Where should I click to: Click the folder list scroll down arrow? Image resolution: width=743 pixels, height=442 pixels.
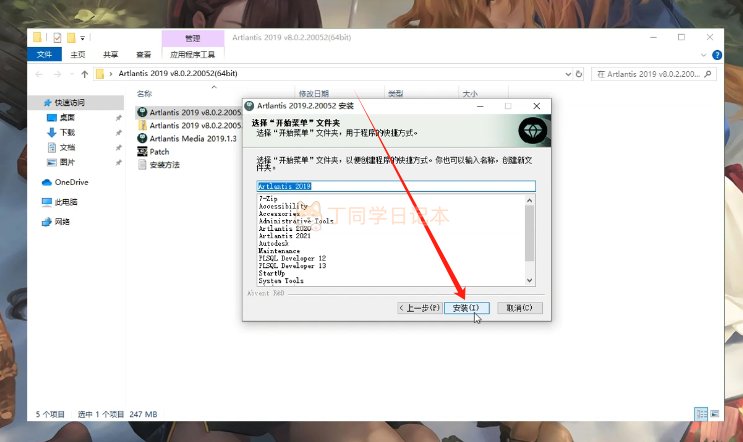coord(530,280)
